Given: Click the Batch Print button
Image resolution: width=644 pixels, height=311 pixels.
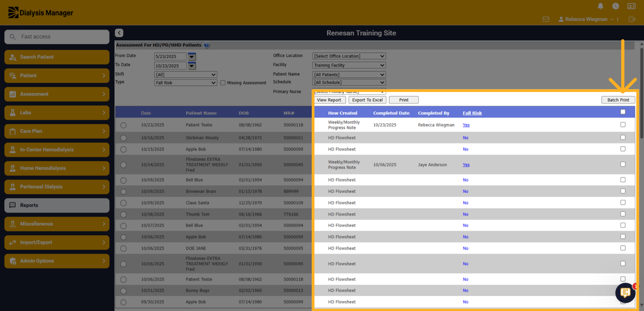Looking at the screenshot, I should pyautogui.click(x=618, y=100).
